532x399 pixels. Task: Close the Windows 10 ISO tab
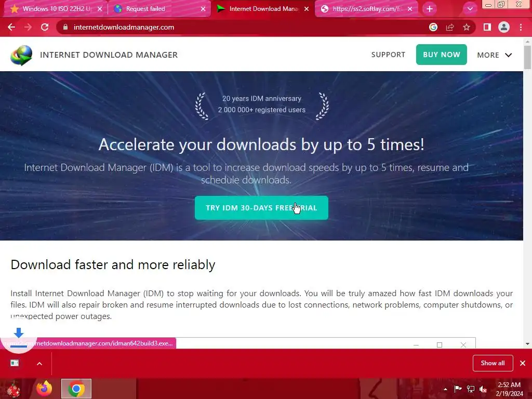coord(100,9)
